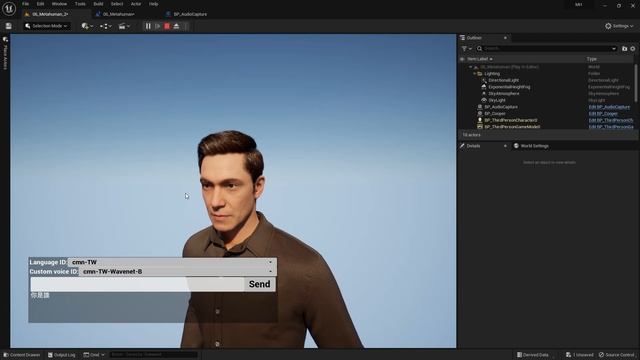This screenshot has height=360, width=640.
Task: Open the Content Drawer
Action: click(x=22, y=355)
